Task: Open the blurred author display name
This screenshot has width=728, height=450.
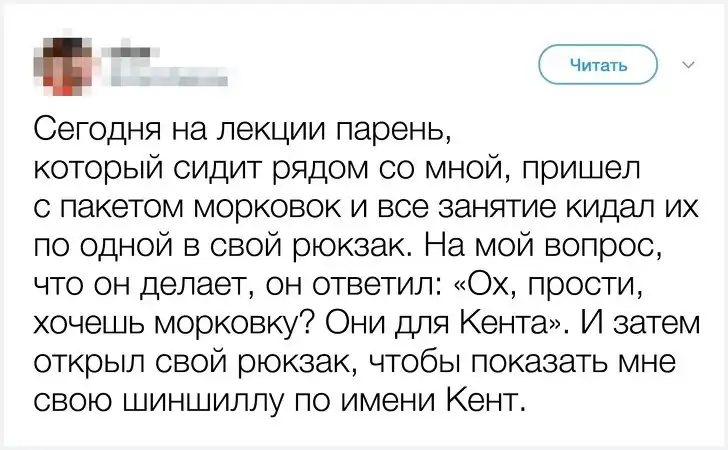Action: pyautogui.click(x=131, y=50)
